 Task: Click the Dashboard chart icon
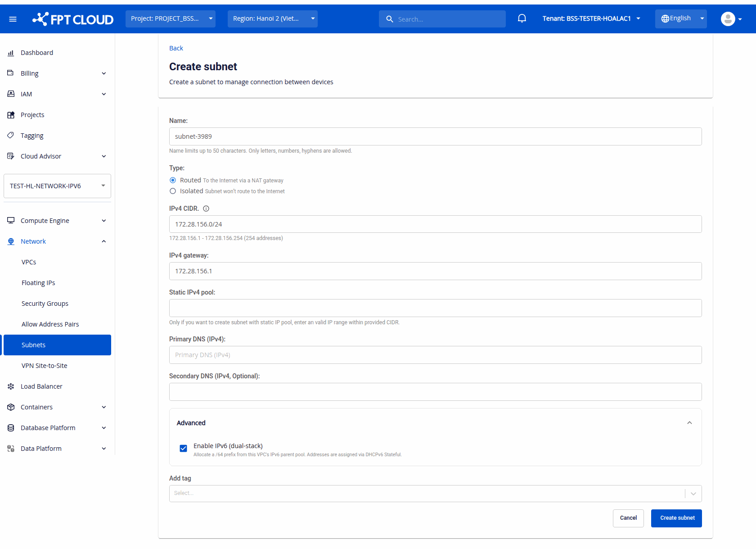pyautogui.click(x=11, y=53)
